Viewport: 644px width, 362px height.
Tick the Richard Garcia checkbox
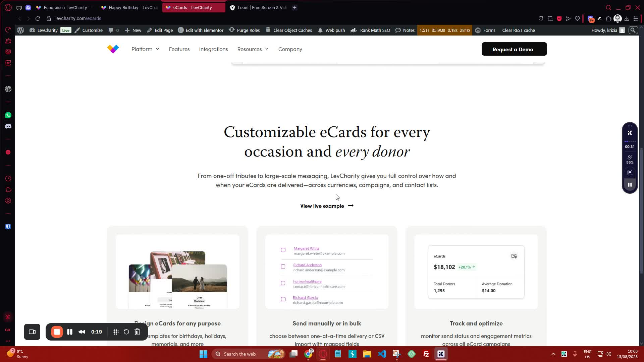pyautogui.click(x=283, y=299)
